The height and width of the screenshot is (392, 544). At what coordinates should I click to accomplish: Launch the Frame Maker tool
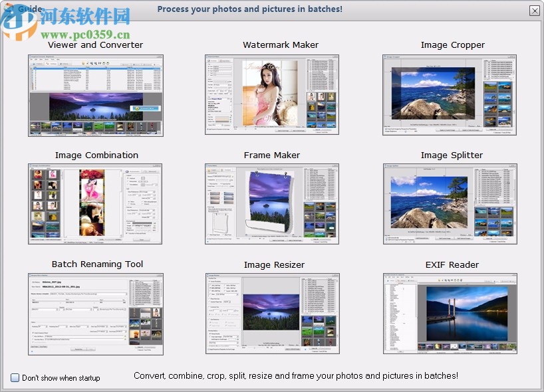click(271, 203)
